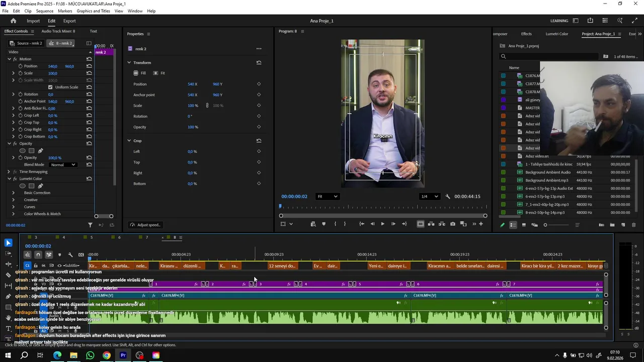Toggle Safe Margins button in Program Monitor

tap(421, 224)
